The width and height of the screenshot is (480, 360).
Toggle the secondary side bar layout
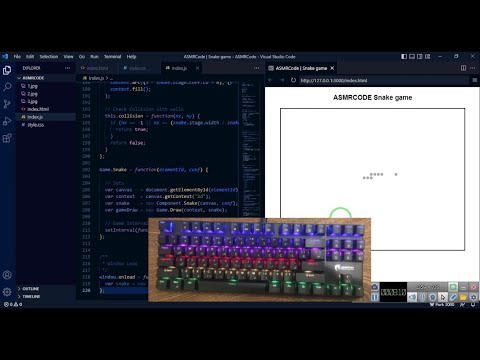pos(420,56)
